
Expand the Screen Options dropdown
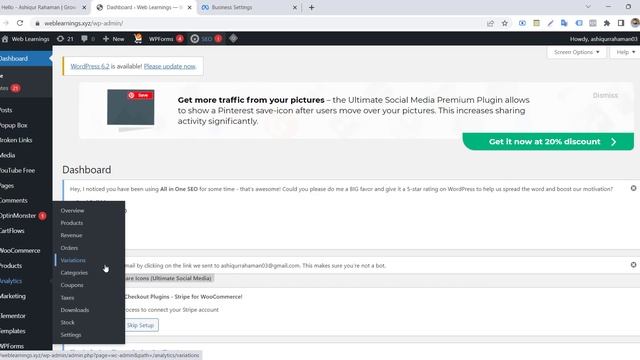pos(576,52)
